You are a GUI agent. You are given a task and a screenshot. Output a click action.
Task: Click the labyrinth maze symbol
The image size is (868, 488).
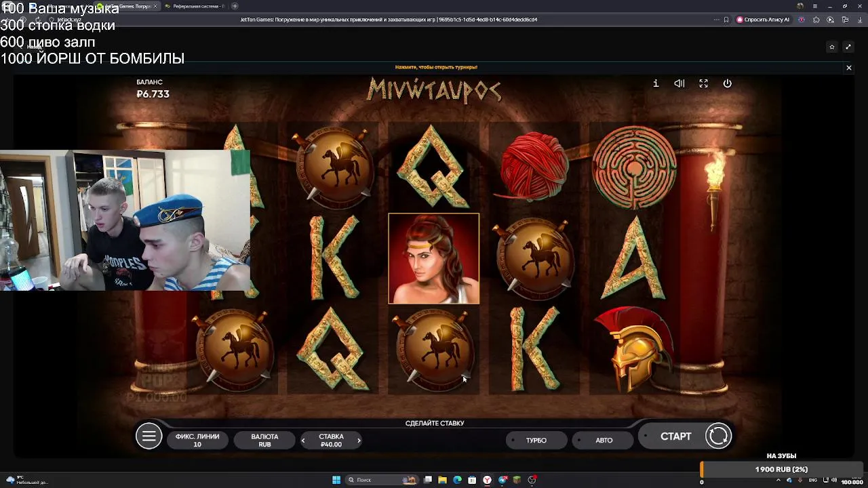[x=634, y=167]
